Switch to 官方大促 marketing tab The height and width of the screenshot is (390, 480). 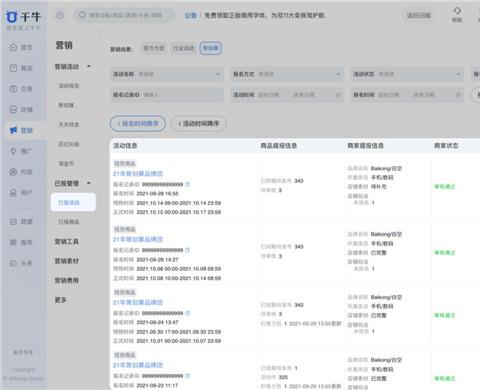(154, 48)
